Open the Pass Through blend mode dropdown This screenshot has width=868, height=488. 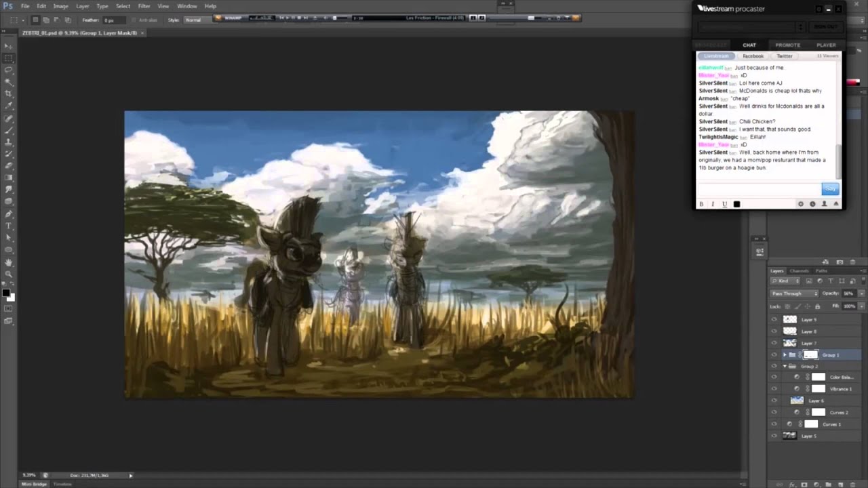coord(794,293)
